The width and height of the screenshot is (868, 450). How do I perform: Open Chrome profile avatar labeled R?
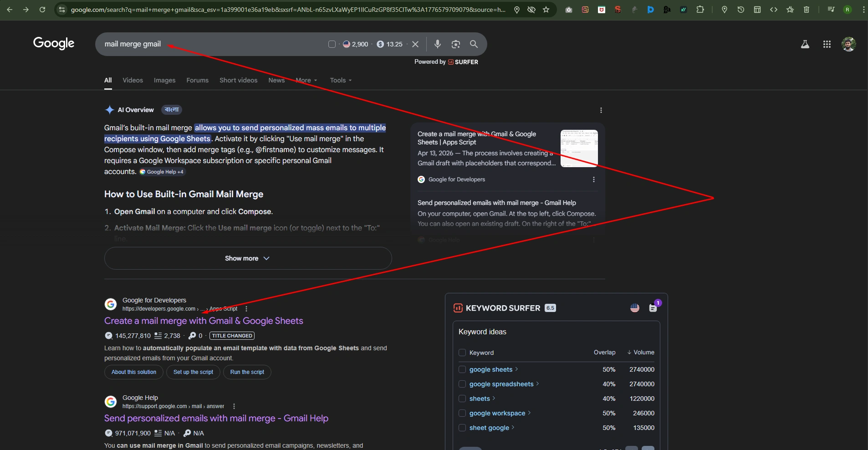coord(848,10)
